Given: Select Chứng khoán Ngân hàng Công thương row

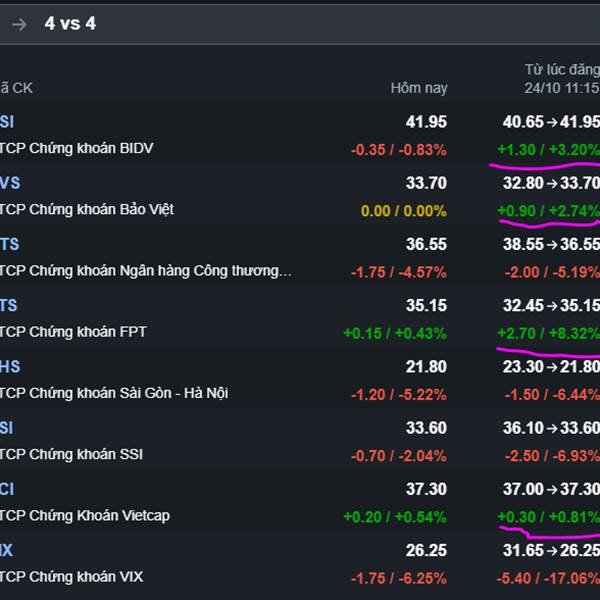Looking at the screenshot, I should pyautogui.click(x=146, y=270).
